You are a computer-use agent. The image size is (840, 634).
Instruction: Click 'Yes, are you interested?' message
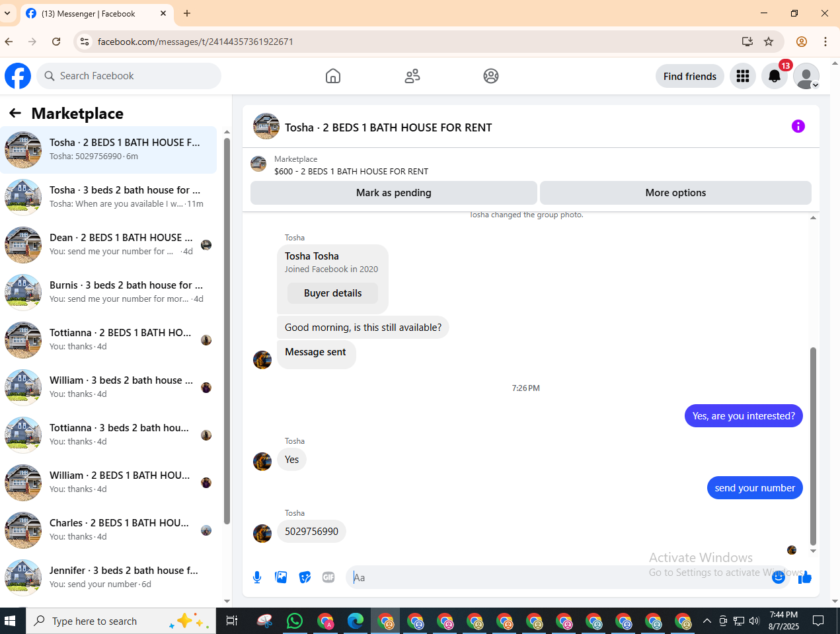pyautogui.click(x=744, y=416)
